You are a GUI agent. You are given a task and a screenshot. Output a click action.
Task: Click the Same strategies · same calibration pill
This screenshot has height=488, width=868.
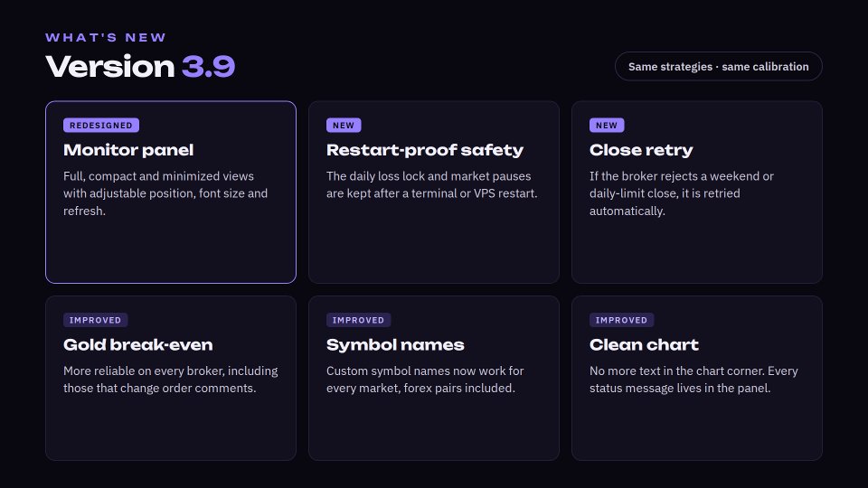tap(719, 66)
